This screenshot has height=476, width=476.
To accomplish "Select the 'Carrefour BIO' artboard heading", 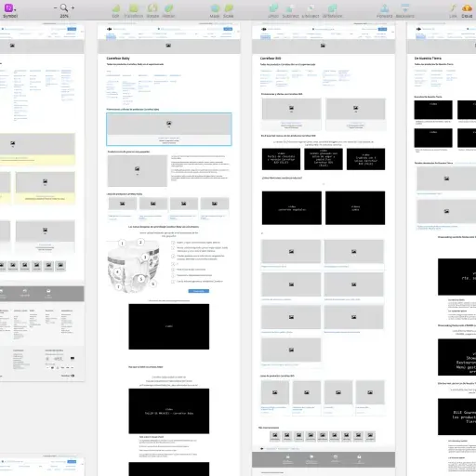I will pos(271,59).
